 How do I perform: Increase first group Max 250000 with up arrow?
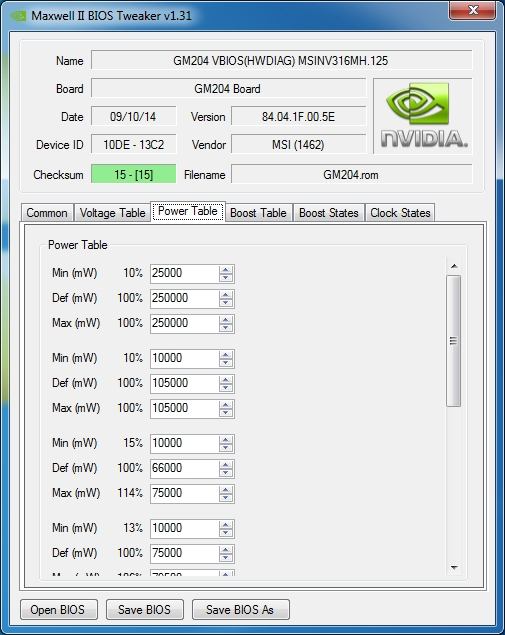click(226, 320)
